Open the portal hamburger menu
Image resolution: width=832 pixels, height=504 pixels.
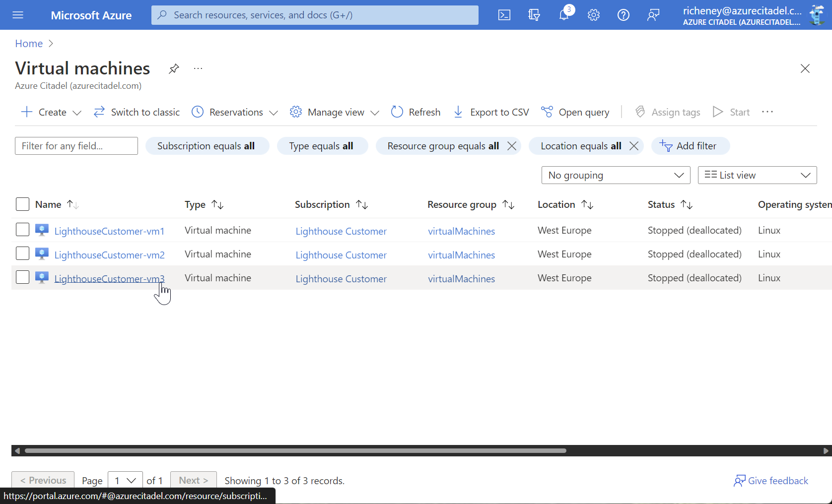point(18,15)
